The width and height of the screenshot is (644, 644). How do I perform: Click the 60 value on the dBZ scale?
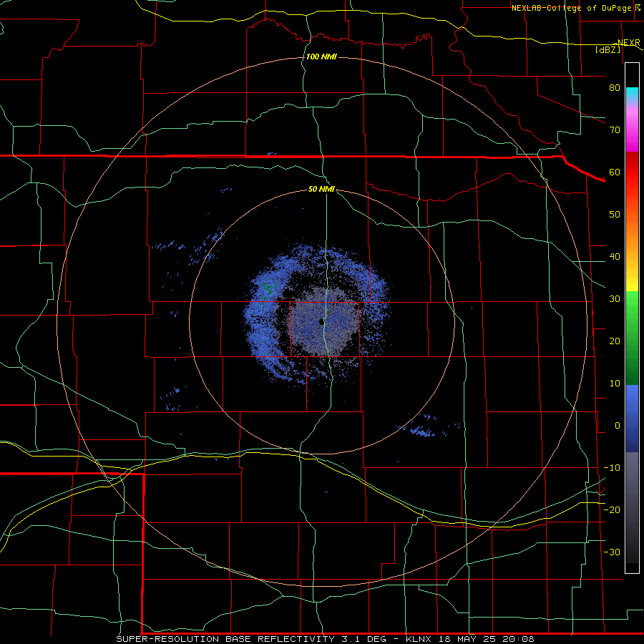pos(615,172)
